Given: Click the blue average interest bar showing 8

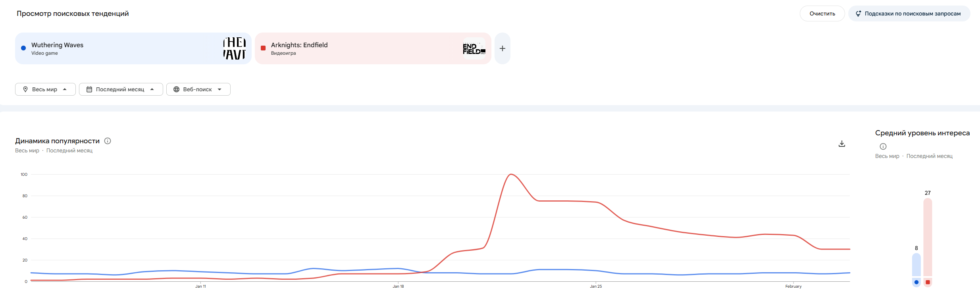Looking at the screenshot, I should (916, 265).
